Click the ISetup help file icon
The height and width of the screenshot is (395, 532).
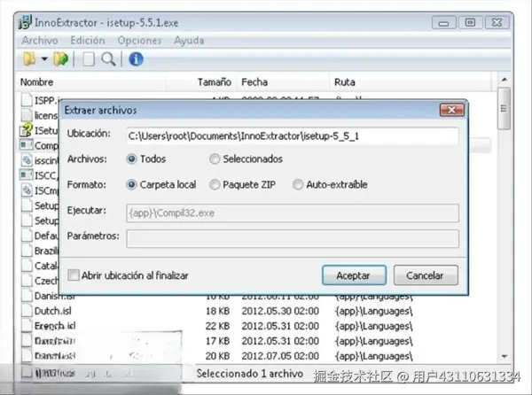pos(26,130)
